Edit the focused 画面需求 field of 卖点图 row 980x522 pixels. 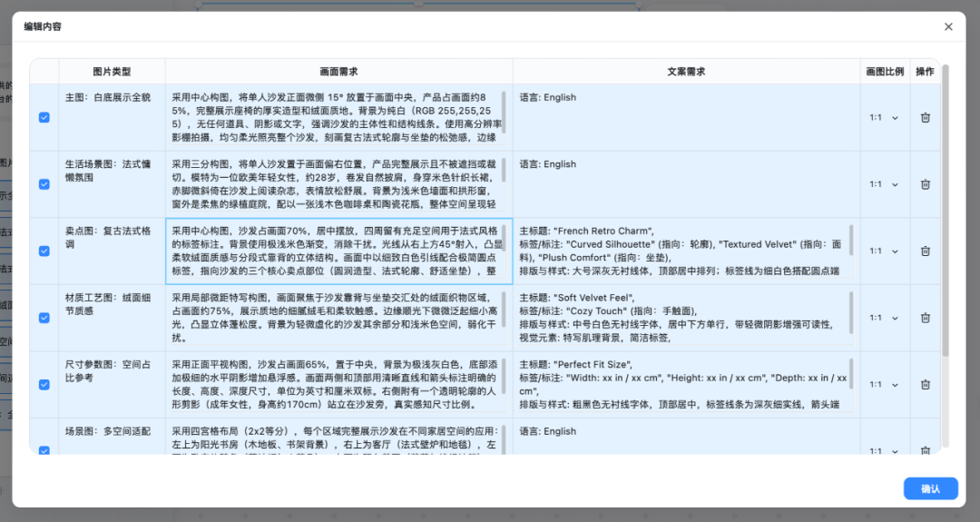(338, 251)
